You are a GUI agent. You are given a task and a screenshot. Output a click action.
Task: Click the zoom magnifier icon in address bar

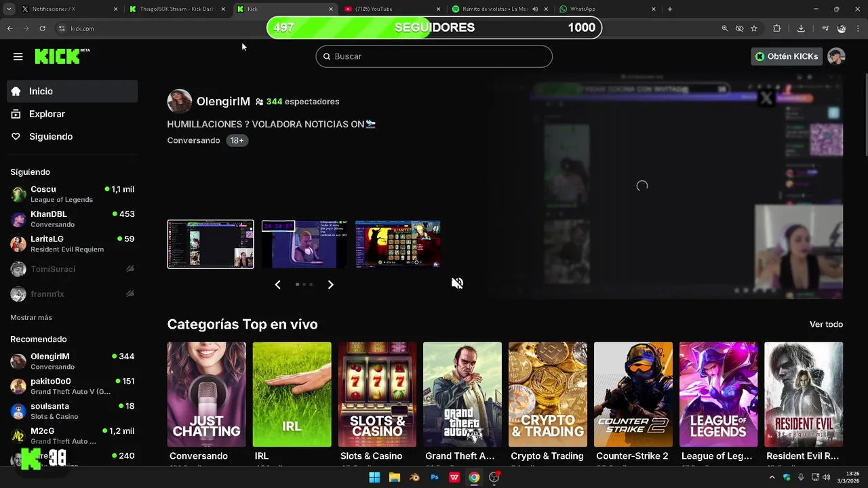[x=725, y=28]
